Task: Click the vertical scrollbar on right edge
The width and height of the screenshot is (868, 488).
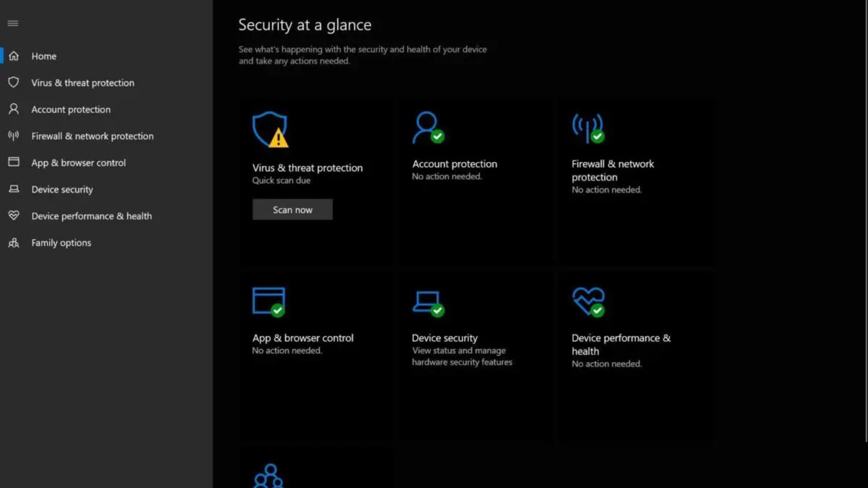Action: 866,221
